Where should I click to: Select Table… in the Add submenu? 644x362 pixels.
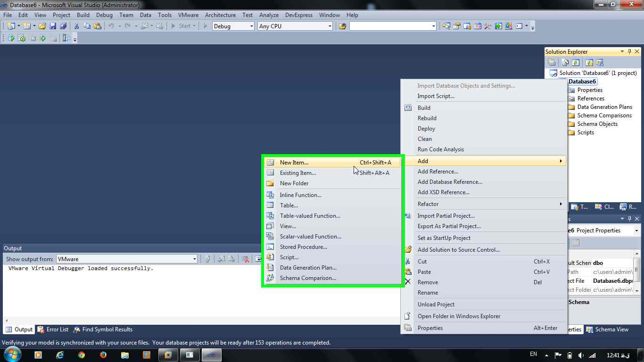click(289, 206)
